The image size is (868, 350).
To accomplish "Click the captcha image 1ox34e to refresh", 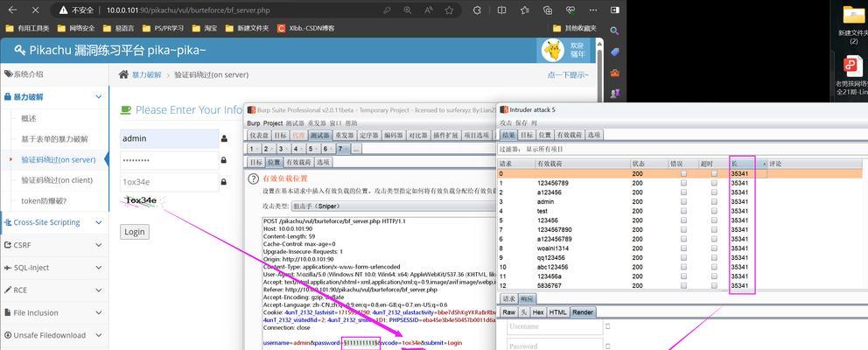I will tap(141, 200).
